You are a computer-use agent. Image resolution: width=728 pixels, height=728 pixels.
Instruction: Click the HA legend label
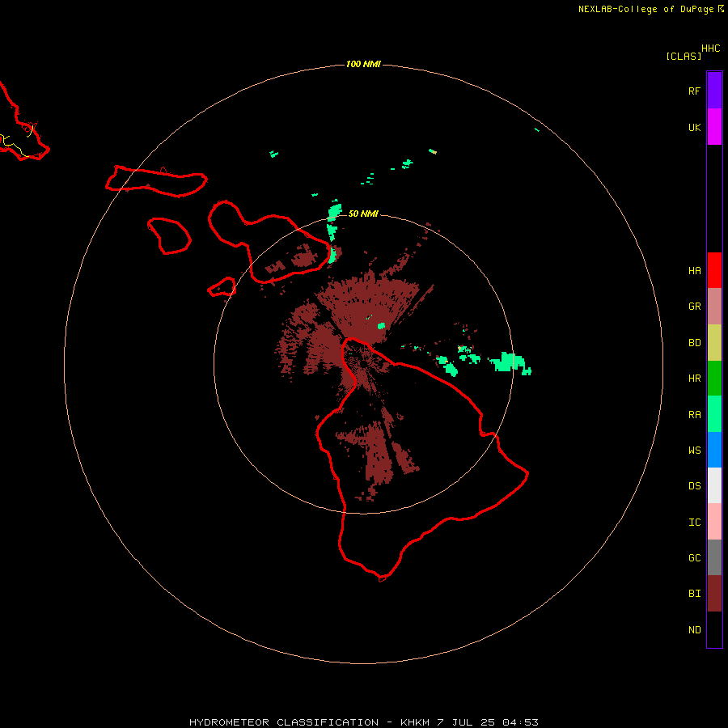pos(694,270)
